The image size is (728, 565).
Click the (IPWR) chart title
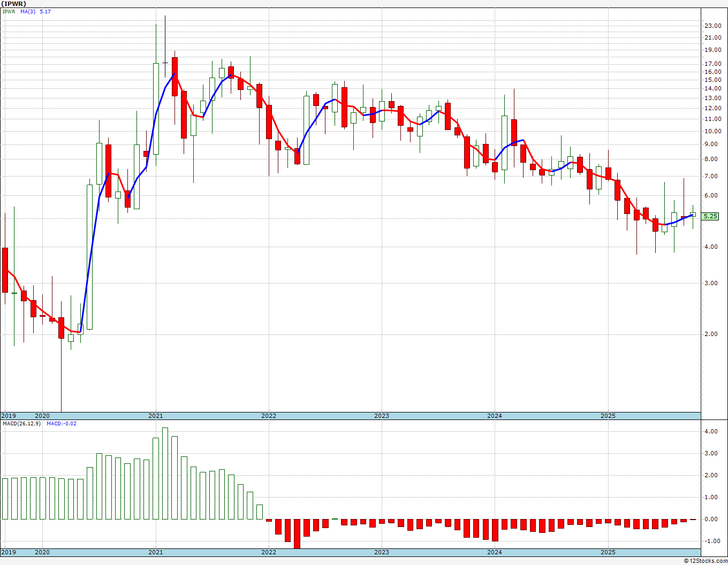coord(13,4)
